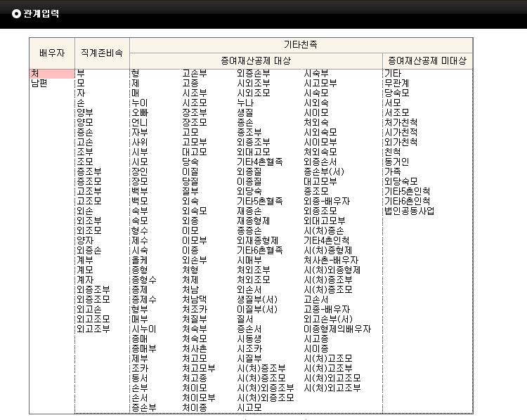Click the 올케 relationship entry
This screenshot has height=420, width=527.
139,260
